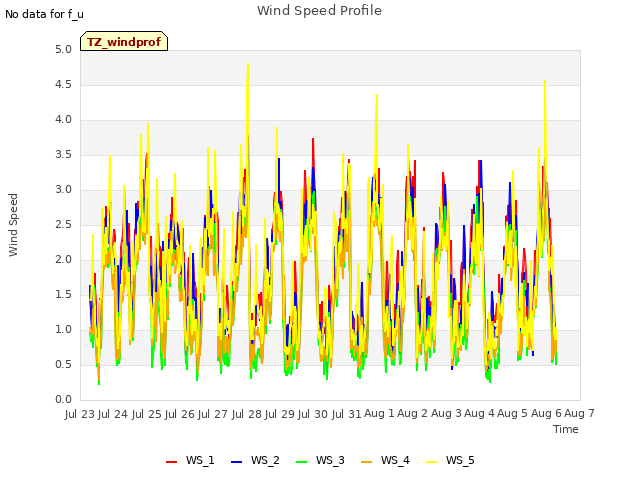Viewport: 640px width, 480px height.
Task: Select the WS_3 legend label
Action: (330, 460)
